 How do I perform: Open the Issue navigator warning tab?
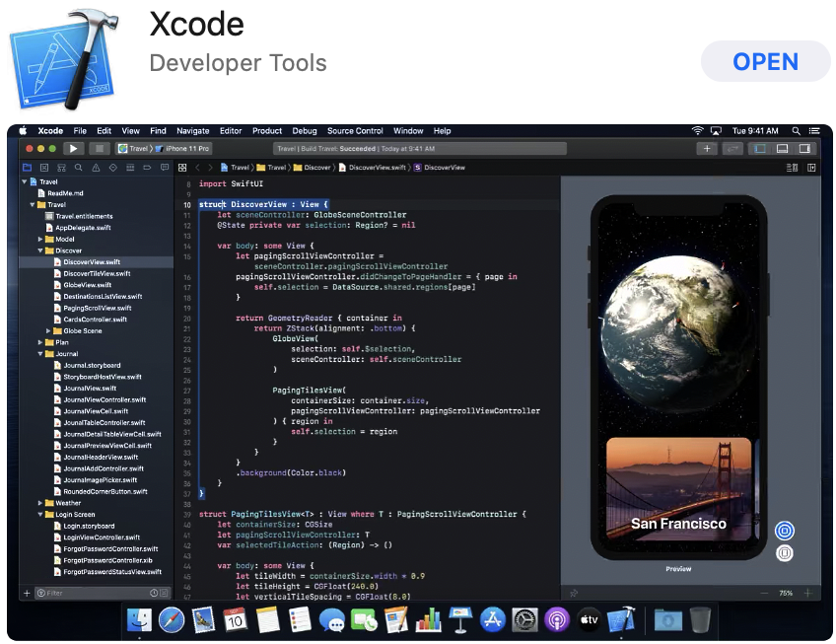click(x=96, y=168)
